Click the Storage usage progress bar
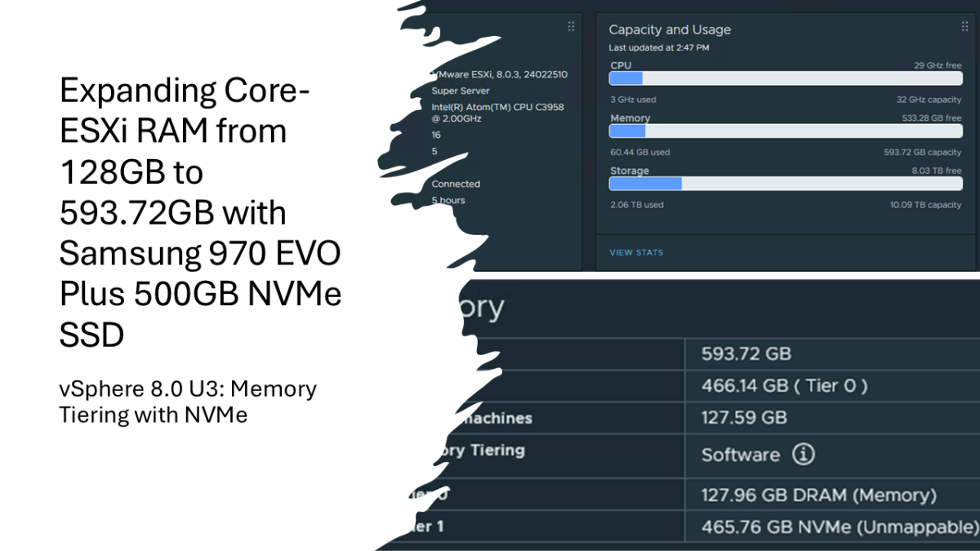The image size is (980, 551). click(786, 184)
